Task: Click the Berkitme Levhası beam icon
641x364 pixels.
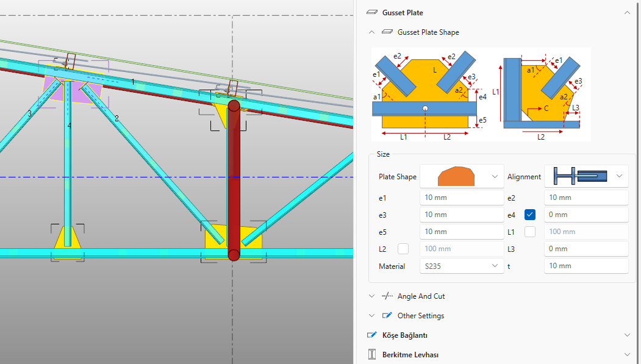Action: click(372, 354)
